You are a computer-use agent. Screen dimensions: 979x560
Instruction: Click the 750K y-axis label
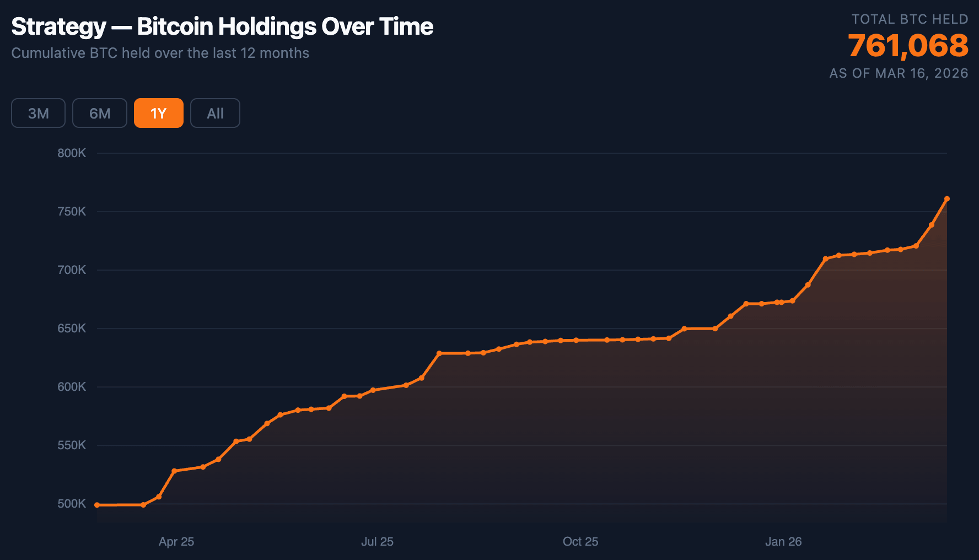[x=72, y=212]
